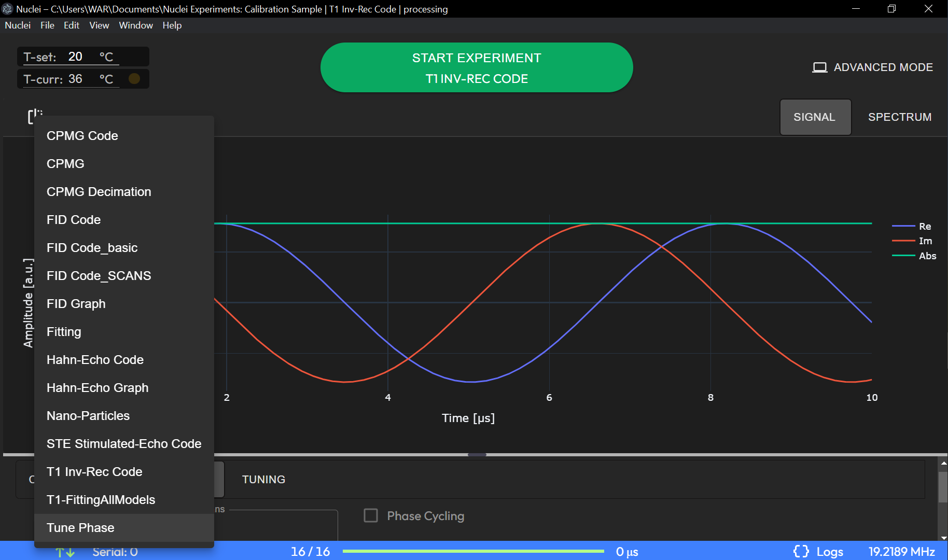Open the experiment selector bracket icon

(x=34, y=116)
